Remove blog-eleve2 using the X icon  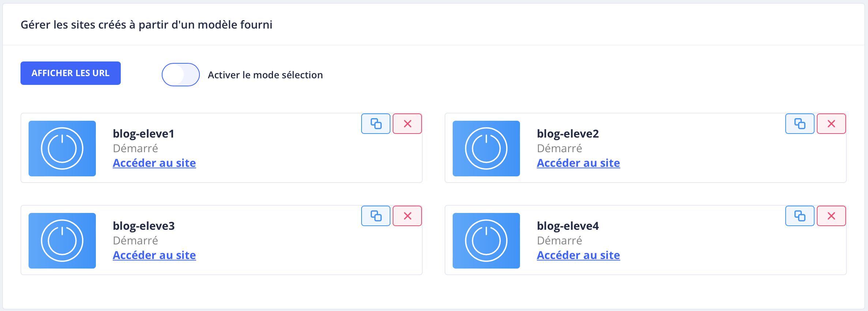[x=831, y=124]
